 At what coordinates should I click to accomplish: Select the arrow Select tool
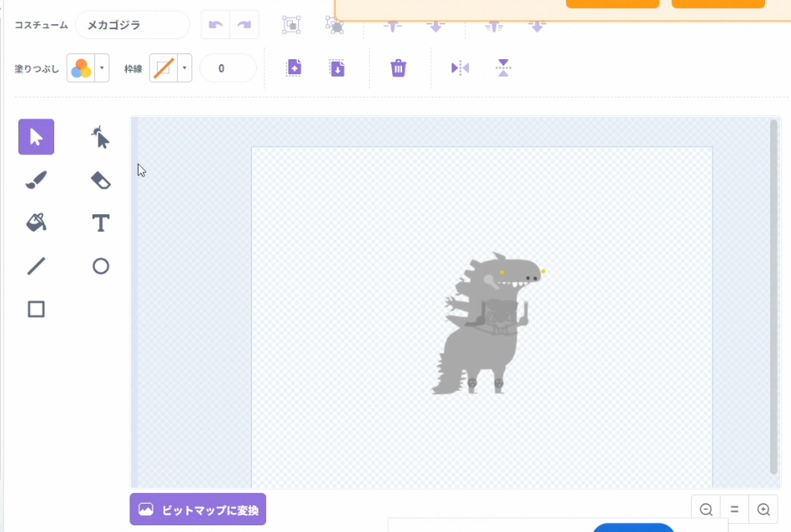(x=36, y=137)
